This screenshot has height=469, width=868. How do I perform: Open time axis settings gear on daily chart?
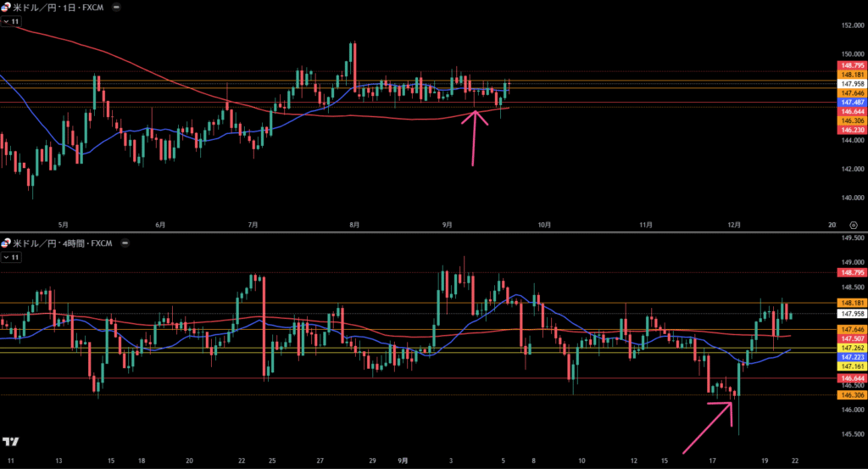pos(852,225)
